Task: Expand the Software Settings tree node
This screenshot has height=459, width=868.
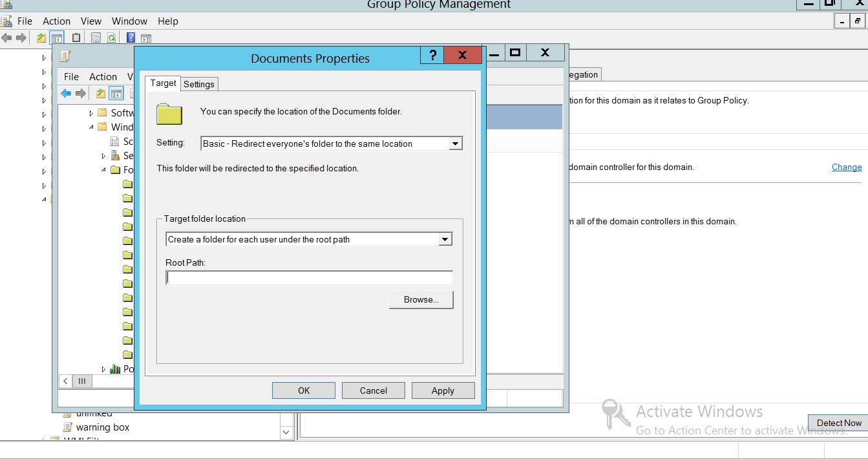Action: (x=91, y=113)
